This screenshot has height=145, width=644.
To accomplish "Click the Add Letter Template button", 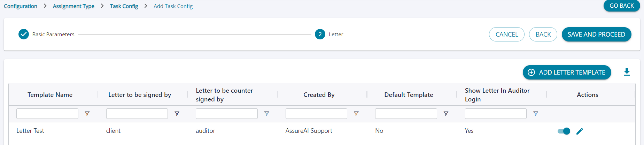I will pyautogui.click(x=567, y=72).
